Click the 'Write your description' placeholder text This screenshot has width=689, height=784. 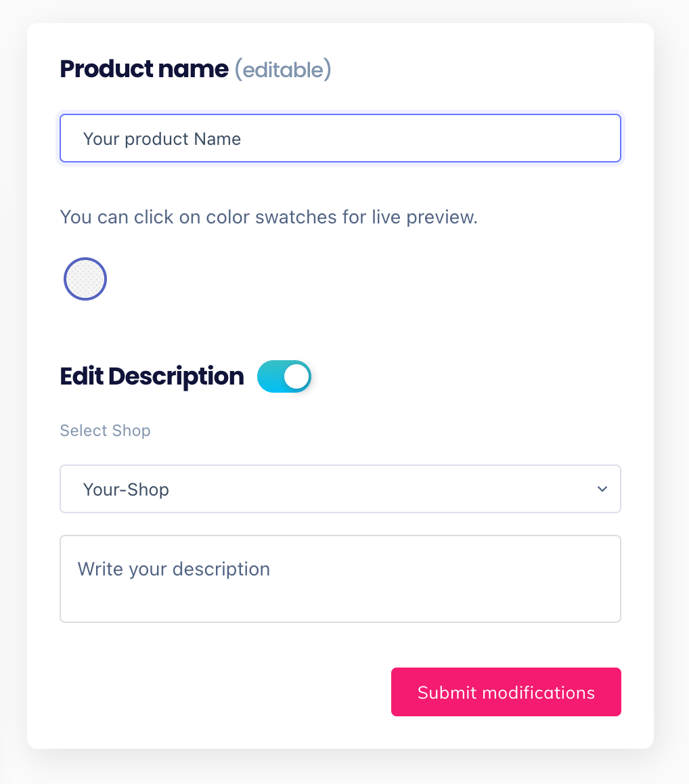174,569
